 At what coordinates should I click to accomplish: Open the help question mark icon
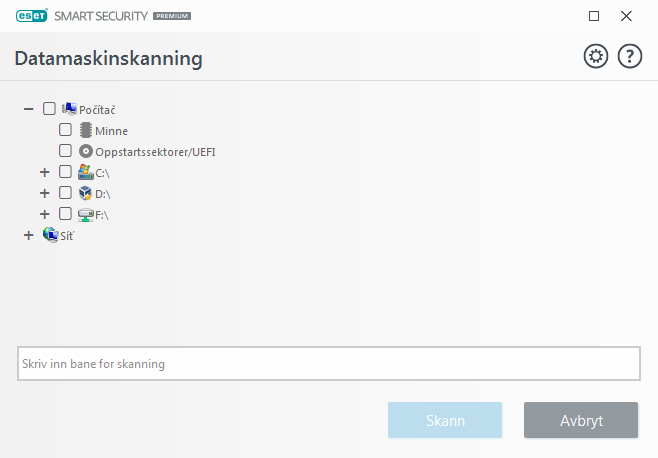630,57
